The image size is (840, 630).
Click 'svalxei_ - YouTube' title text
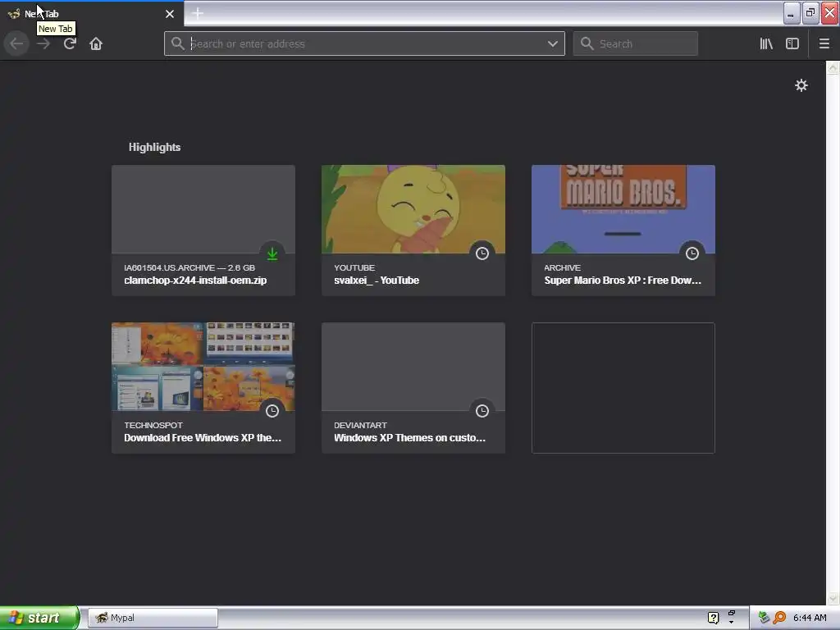(x=377, y=281)
